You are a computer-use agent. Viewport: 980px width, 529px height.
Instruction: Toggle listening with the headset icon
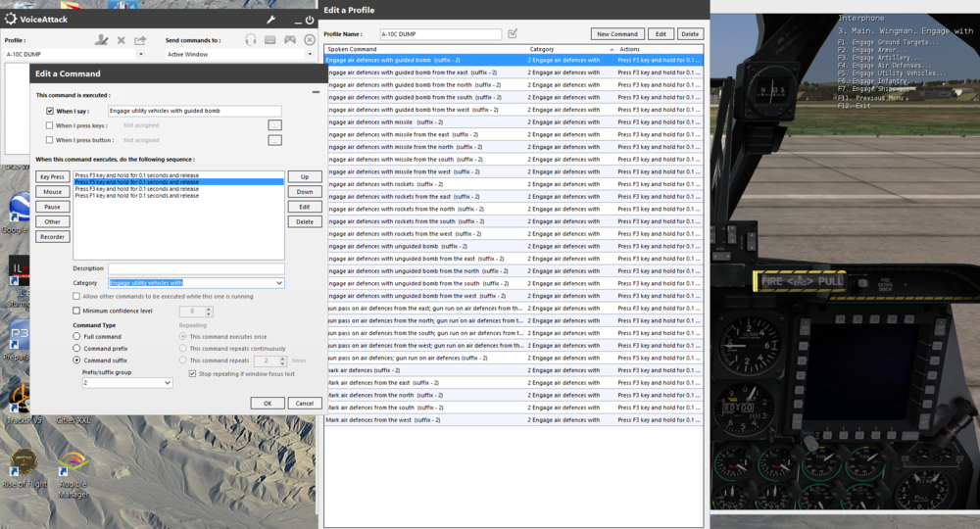click(251, 40)
